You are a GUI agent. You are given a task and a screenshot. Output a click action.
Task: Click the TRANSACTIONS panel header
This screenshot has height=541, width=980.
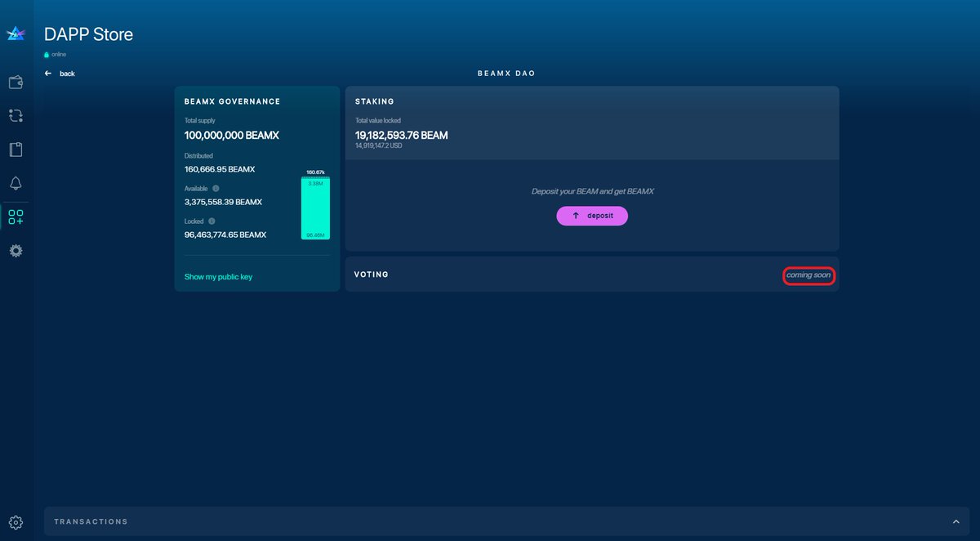click(506, 521)
